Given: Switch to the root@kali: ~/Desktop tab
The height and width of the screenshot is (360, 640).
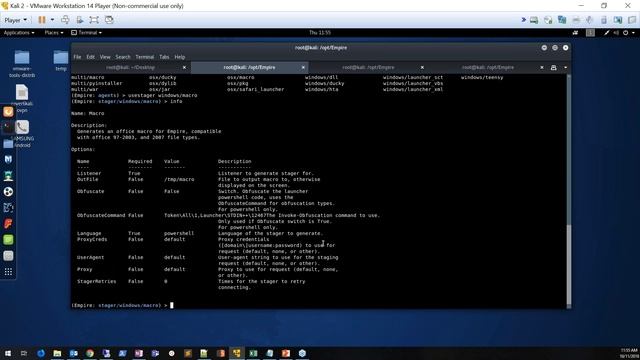Looking at the screenshot, I should click(130, 67).
